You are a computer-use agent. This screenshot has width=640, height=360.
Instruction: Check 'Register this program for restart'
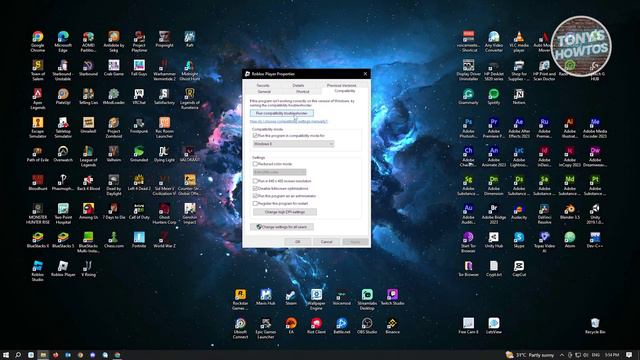click(x=256, y=203)
